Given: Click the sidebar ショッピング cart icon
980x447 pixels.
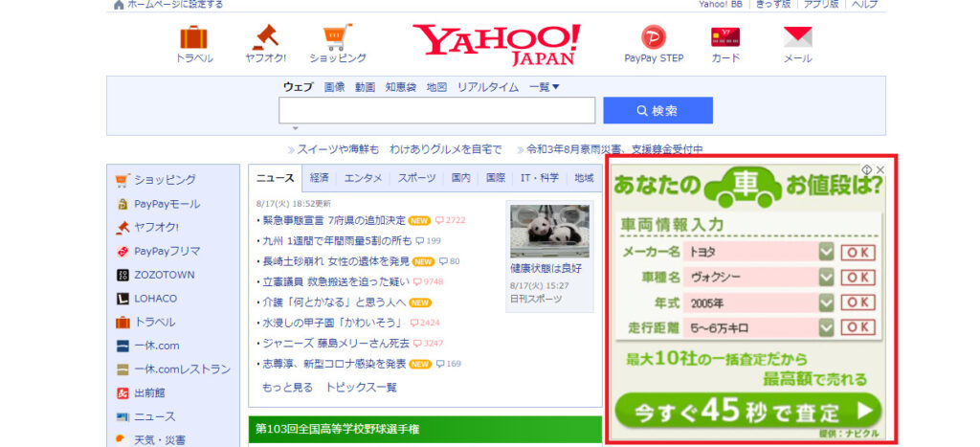Looking at the screenshot, I should (122, 180).
